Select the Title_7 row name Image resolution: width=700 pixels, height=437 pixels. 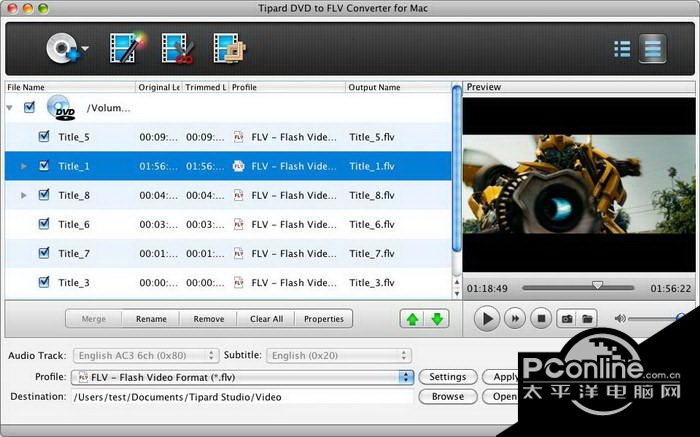click(74, 254)
